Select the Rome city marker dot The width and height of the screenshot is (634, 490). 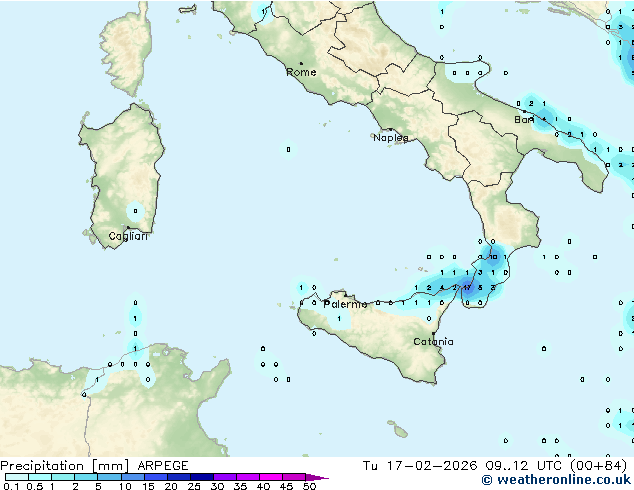tap(301, 63)
